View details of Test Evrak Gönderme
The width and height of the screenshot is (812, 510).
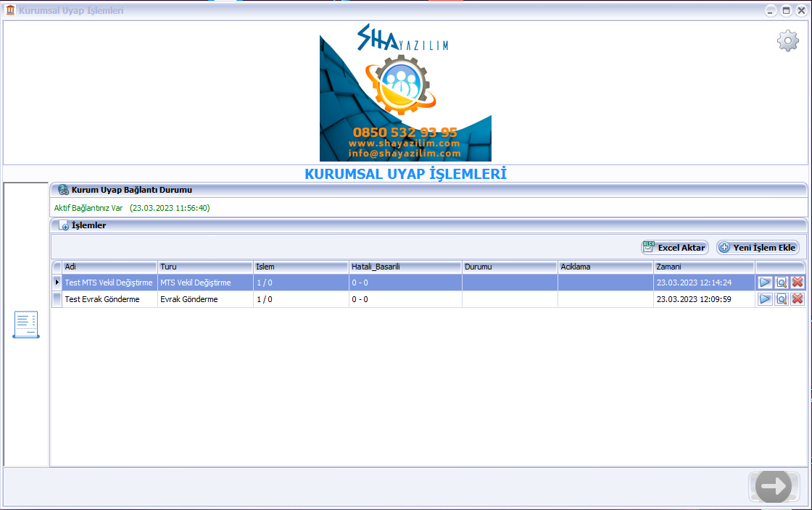click(782, 299)
